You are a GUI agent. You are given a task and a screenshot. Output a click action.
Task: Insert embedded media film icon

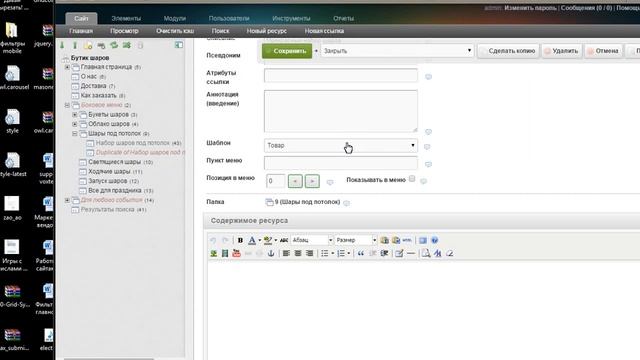224,253
